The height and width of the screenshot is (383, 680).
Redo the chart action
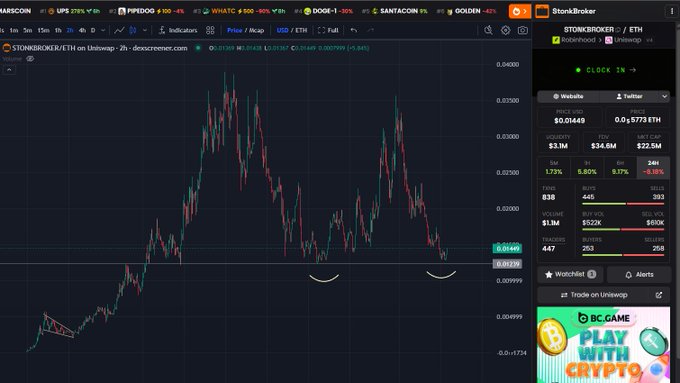pos(370,30)
